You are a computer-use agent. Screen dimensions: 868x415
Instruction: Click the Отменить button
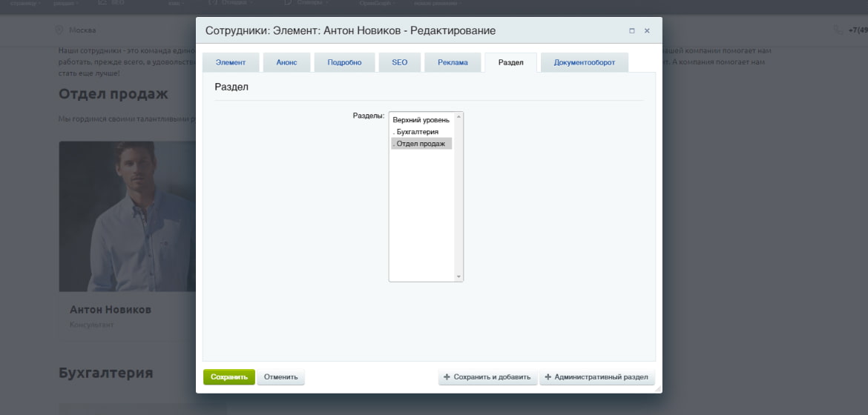pyautogui.click(x=281, y=377)
